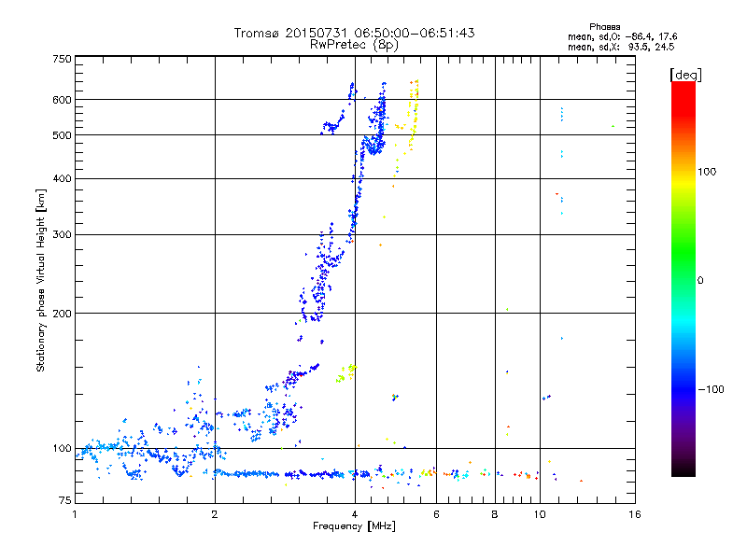Click the '-100' colorbar tick label

712,389
